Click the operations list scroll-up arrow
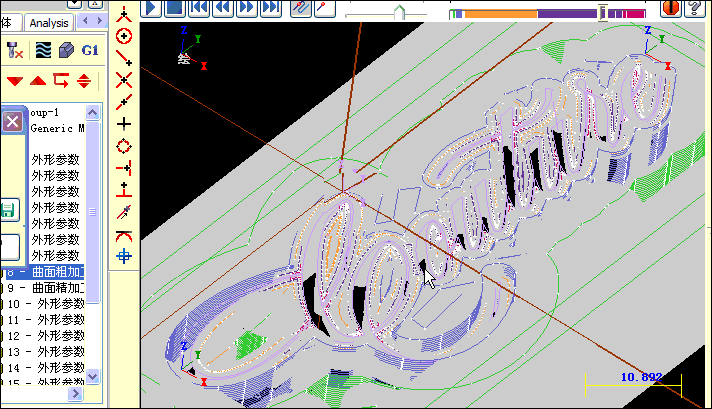The height and width of the screenshot is (409, 712). click(x=93, y=112)
